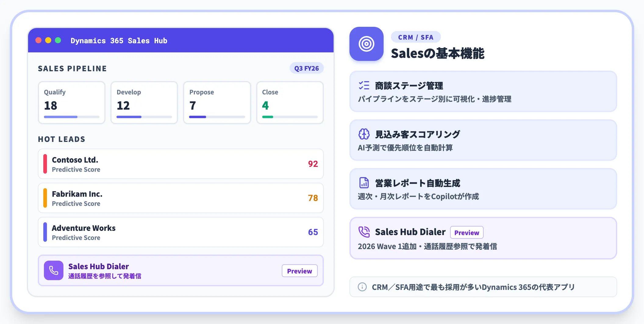Click the Preview badge next to Sales Hub Dialer feature

point(467,233)
